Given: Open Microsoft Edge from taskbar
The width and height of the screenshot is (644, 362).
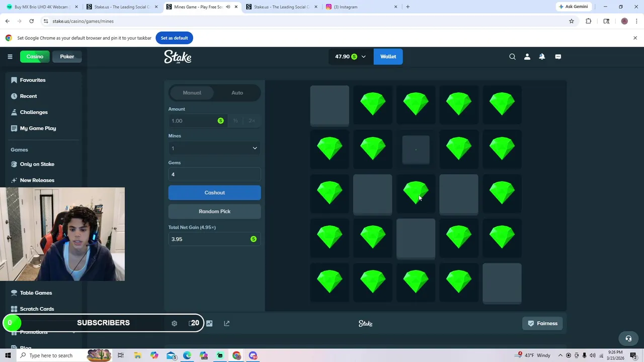Looking at the screenshot, I should (187, 355).
